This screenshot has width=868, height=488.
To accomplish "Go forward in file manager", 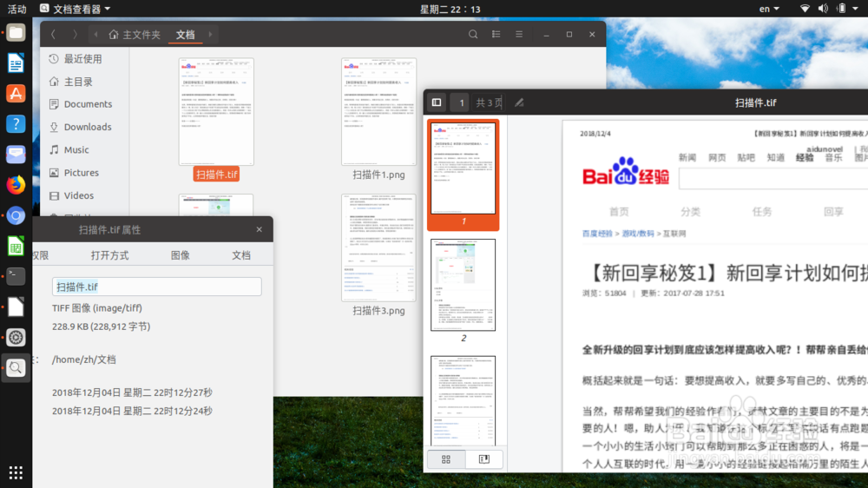I will [75, 35].
